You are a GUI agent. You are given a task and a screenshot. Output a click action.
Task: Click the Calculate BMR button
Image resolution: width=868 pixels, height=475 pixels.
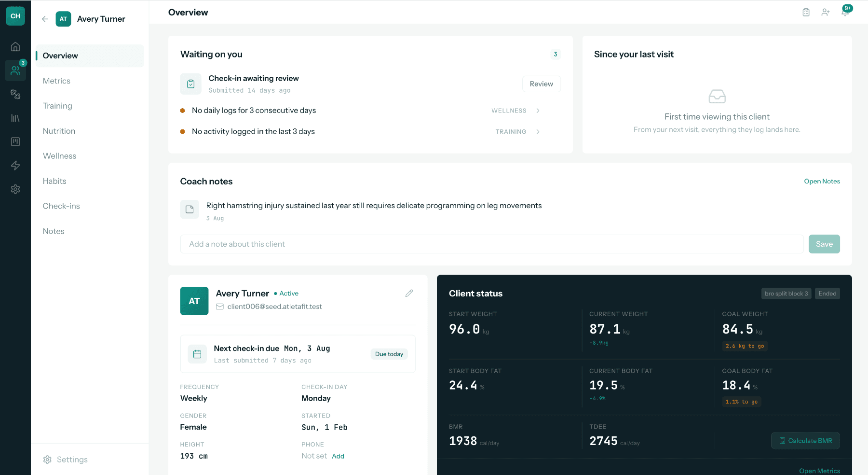point(805,441)
